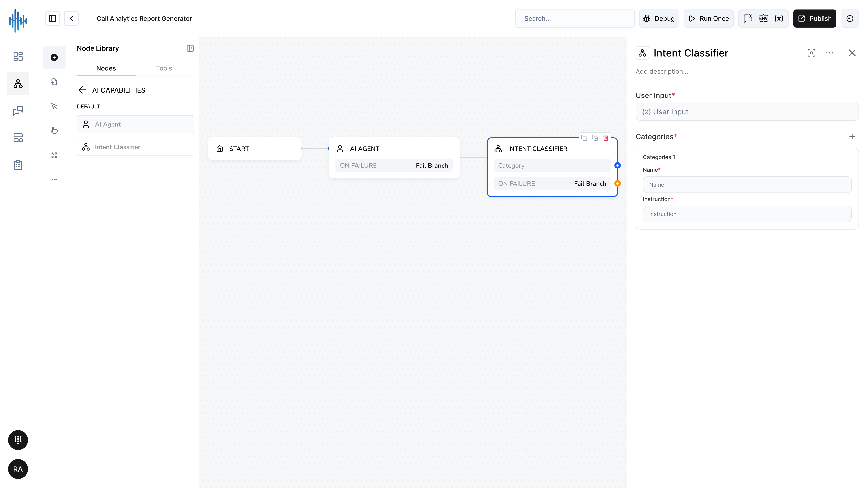Screen dimensions: 868x488
Task: Toggle the left sidebar panel icon
Action: pos(52,19)
